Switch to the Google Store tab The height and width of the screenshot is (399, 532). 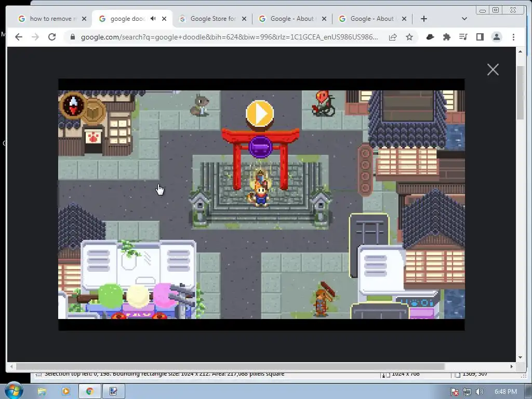[212, 19]
